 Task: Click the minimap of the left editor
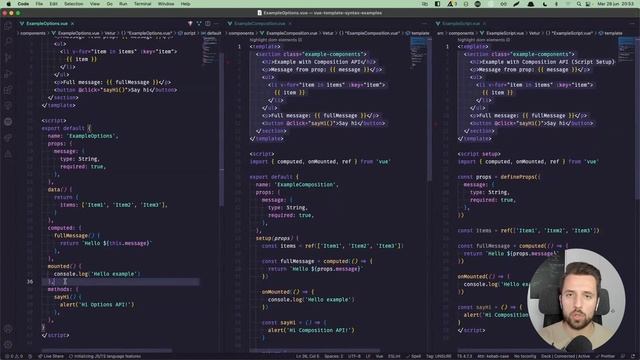(210, 51)
